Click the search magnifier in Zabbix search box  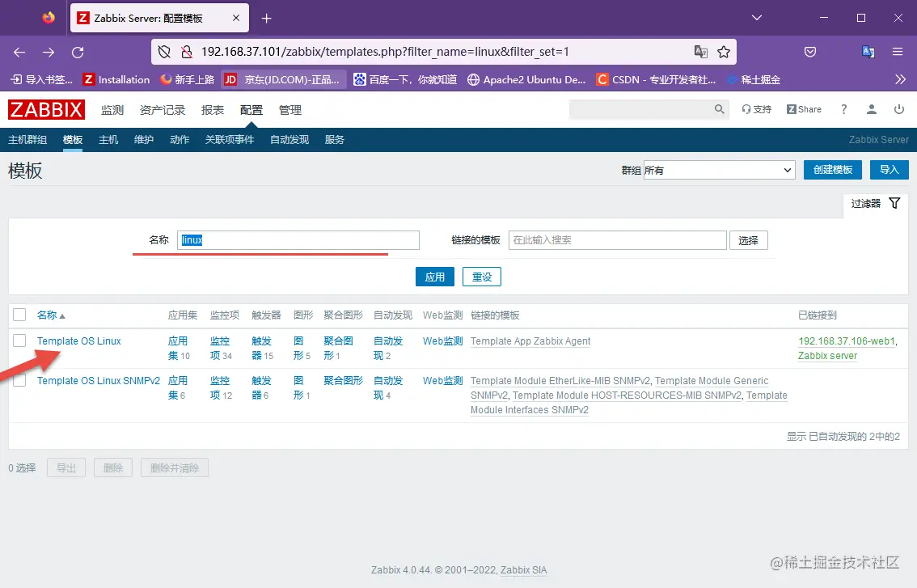(x=720, y=108)
